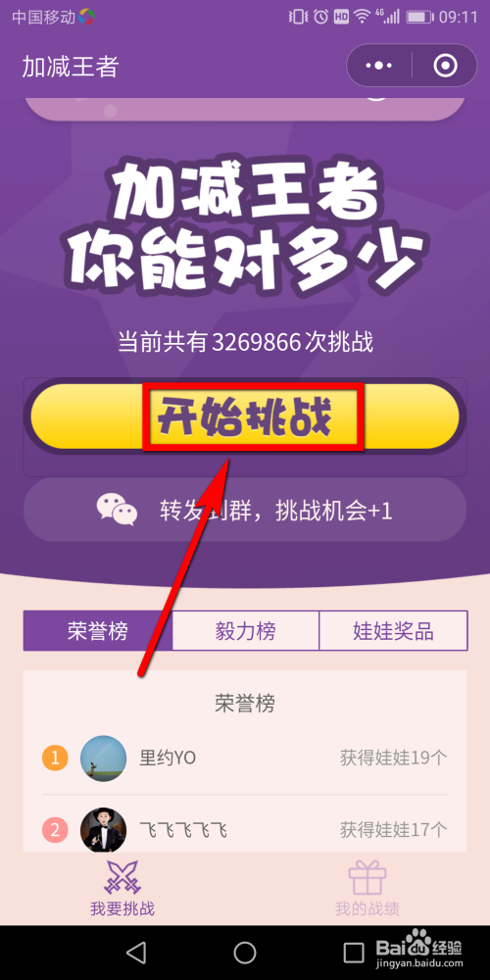Tap the 当前共有3269866次挑战 counter text
490x980 pixels.
point(246,342)
